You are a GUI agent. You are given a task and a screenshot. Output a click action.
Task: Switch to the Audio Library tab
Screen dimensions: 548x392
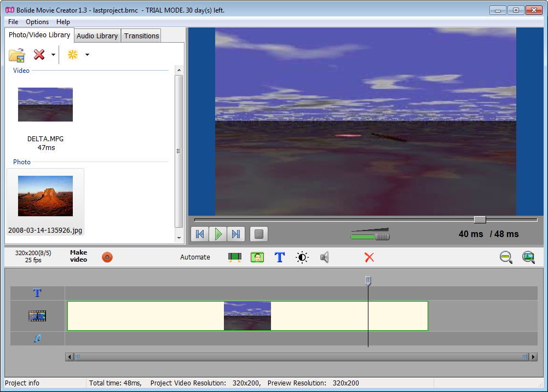(x=97, y=36)
